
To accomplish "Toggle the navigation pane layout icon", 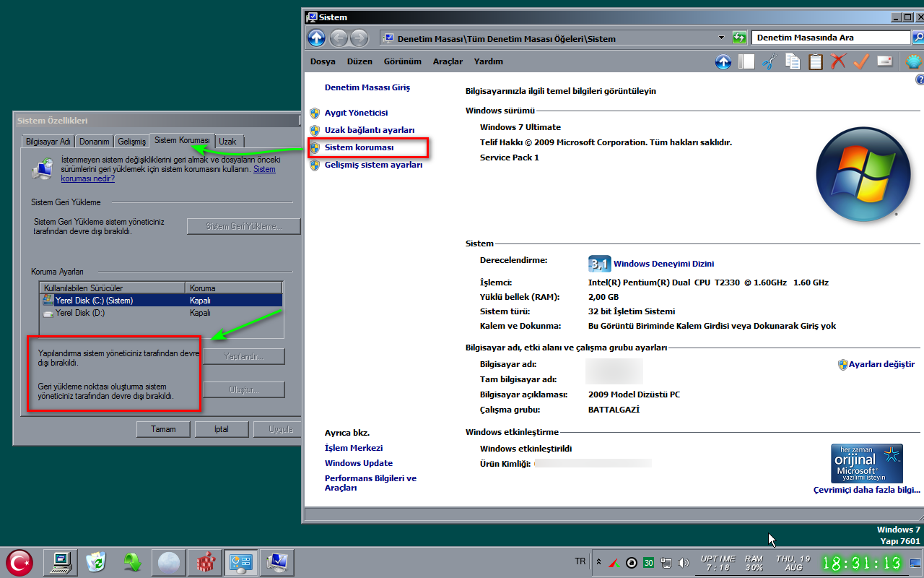I will pos(746,61).
